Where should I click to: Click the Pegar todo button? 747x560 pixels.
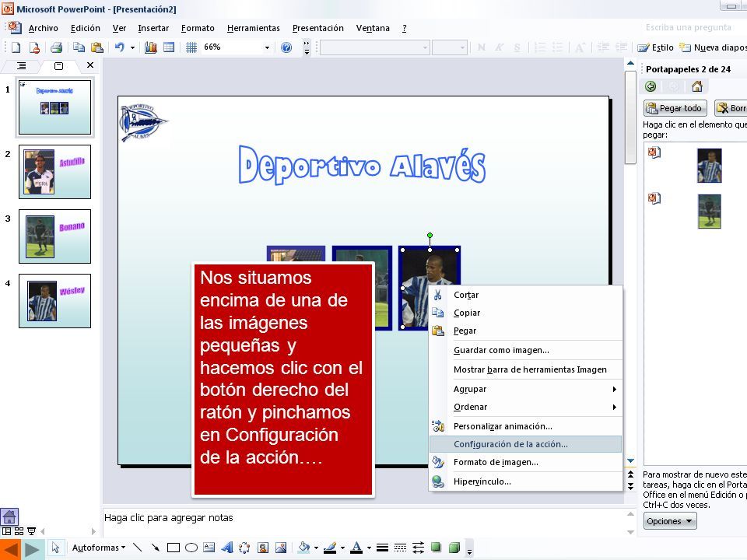click(x=675, y=108)
